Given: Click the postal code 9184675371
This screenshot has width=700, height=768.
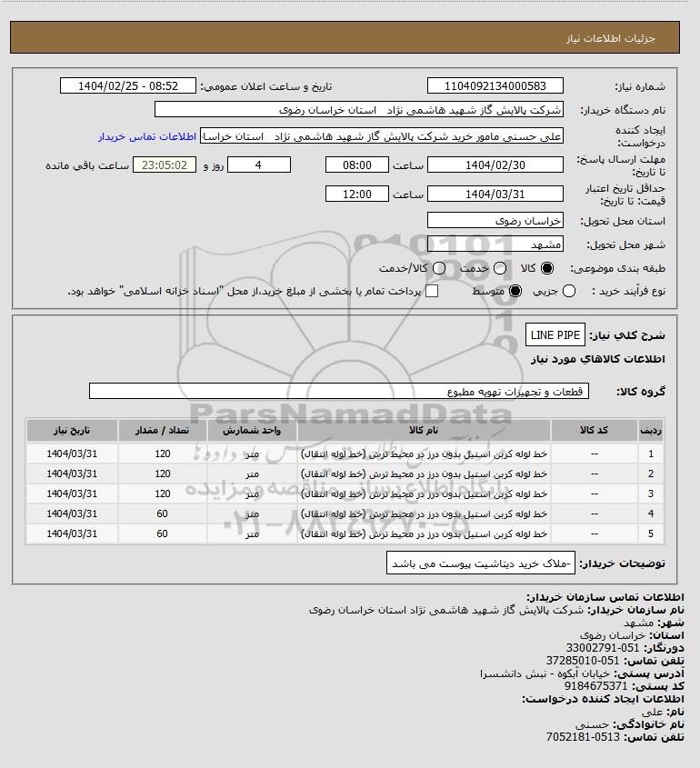Looking at the screenshot, I should tap(595, 686).
